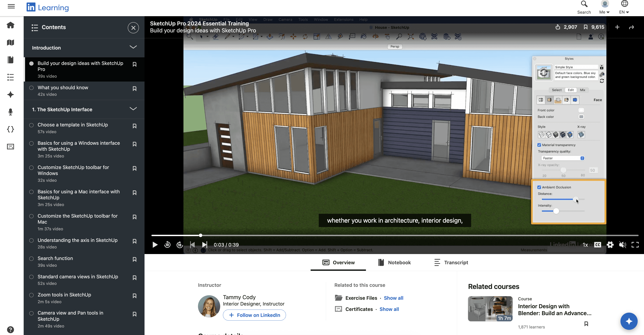Click Tammy Cody's instructor photo
This screenshot has width=644, height=335.
tap(209, 306)
